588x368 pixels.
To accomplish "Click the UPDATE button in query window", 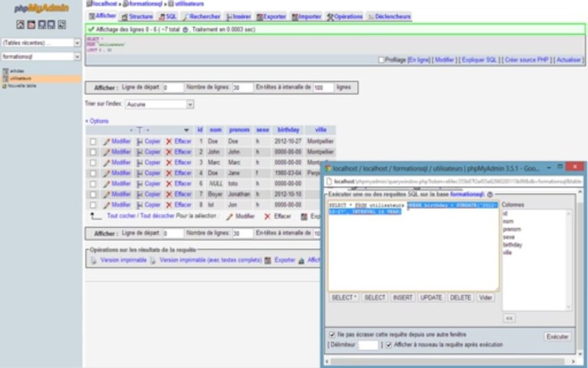I will click(431, 298).
